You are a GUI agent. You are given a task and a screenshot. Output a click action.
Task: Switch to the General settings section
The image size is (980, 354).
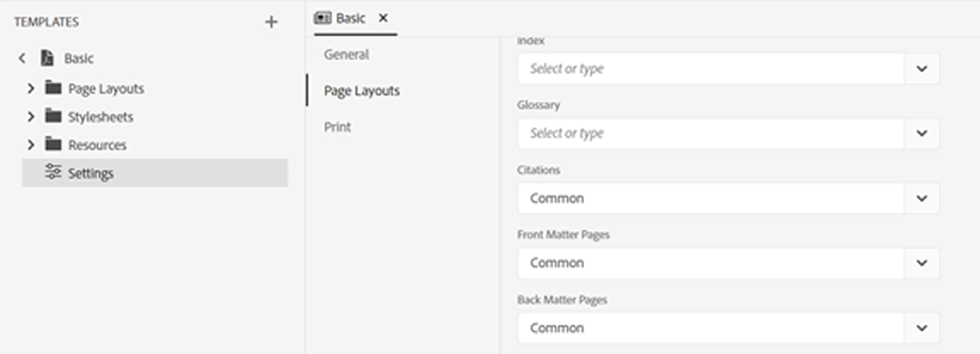point(346,55)
